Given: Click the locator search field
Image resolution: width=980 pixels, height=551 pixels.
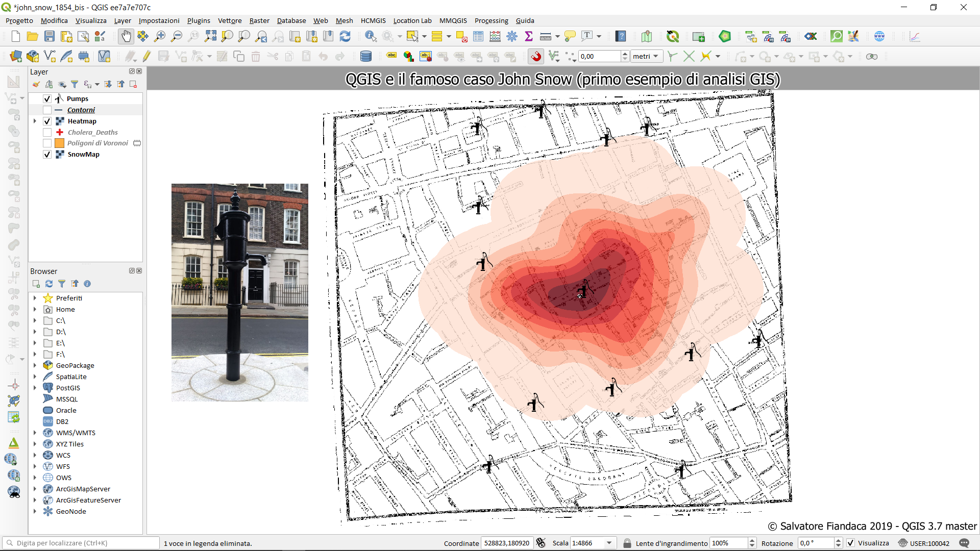Looking at the screenshot, I should click(82, 543).
